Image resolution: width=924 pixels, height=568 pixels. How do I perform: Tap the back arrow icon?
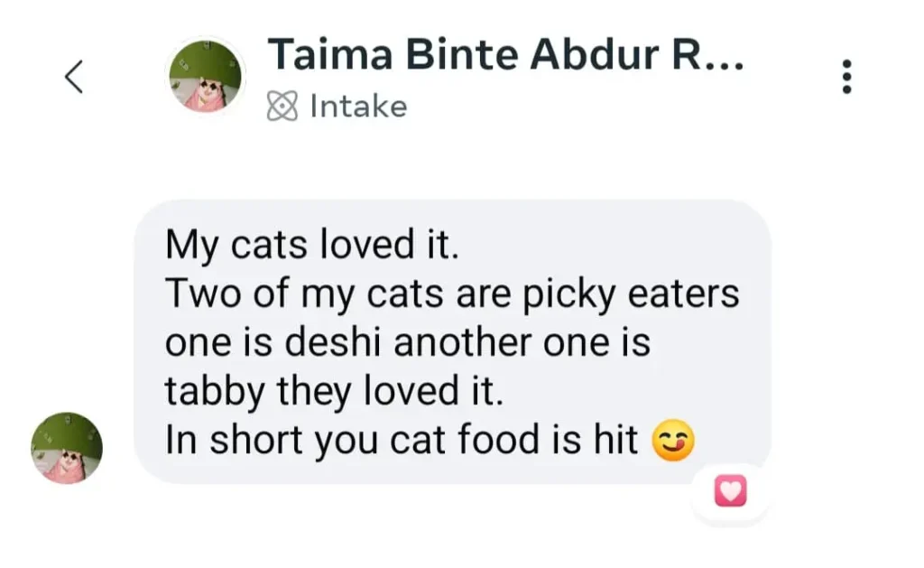click(x=74, y=77)
